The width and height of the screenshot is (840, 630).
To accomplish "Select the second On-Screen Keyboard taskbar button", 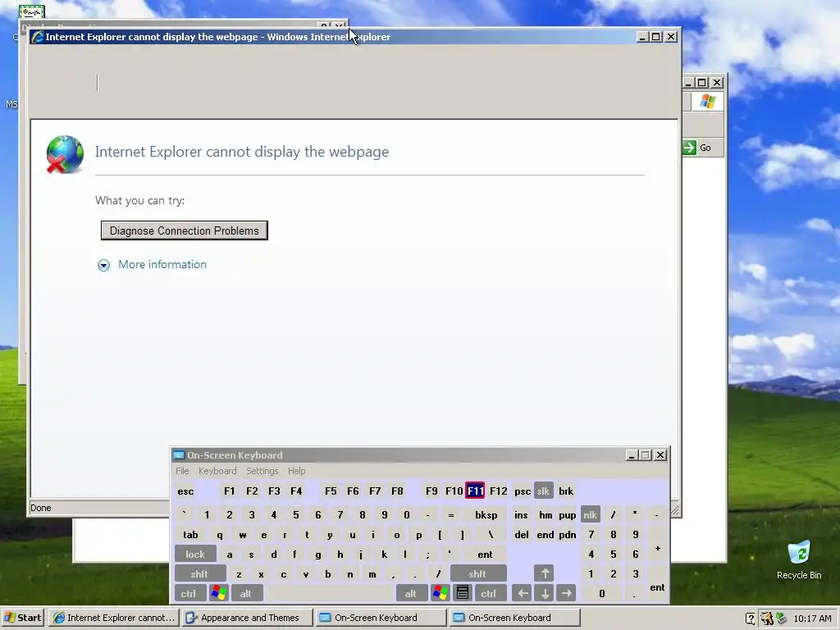I will pyautogui.click(x=514, y=618).
